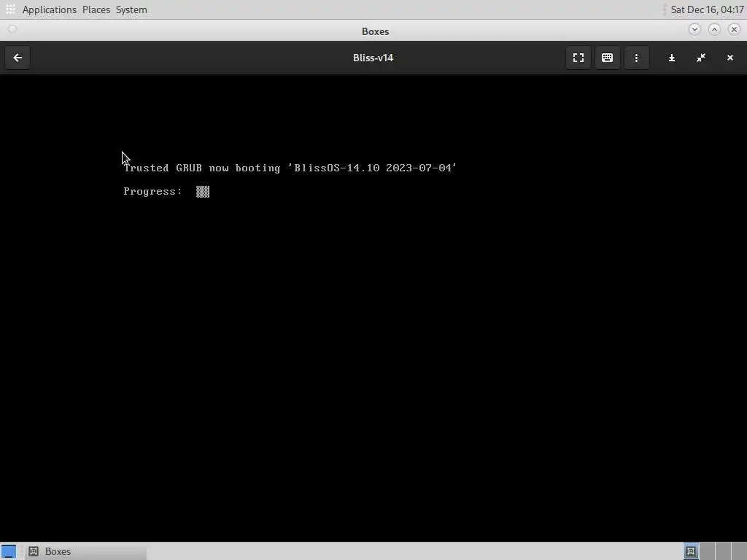Maximize the Boxes window with up-chevron
The height and width of the screenshot is (560, 747).
coord(714,29)
